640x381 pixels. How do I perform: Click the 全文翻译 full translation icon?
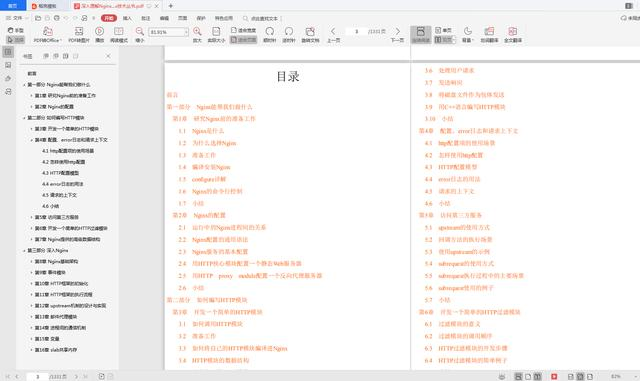pos(513,35)
